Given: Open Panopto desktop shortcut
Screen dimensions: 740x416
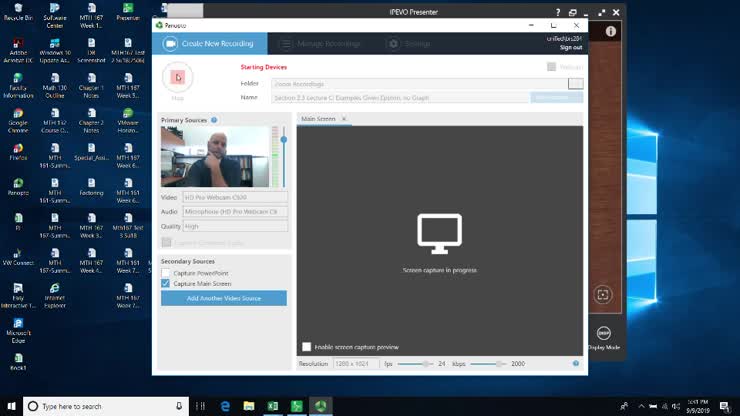Looking at the screenshot, I should click(x=18, y=187).
